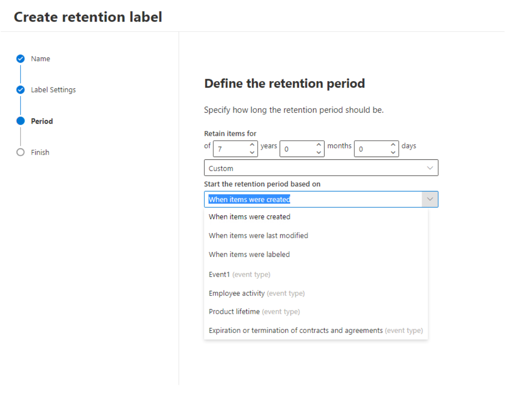Viewport: 532px width, 398px height.
Task: Increase the days value with up arrow
Action: 393,145
